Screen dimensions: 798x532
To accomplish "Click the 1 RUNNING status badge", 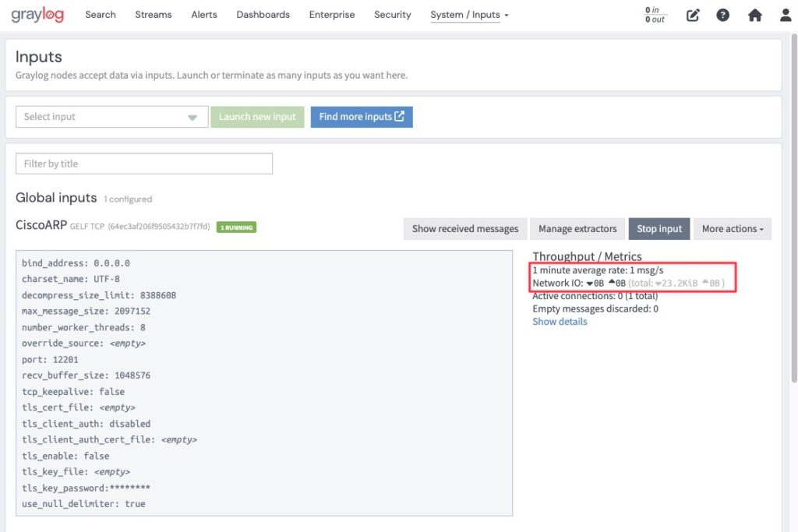I will 236,227.
